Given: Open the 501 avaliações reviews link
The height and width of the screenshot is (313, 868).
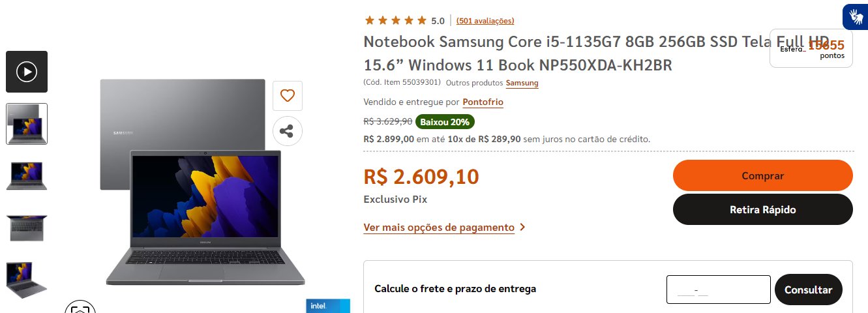Looking at the screenshot, I should point(485,21).
